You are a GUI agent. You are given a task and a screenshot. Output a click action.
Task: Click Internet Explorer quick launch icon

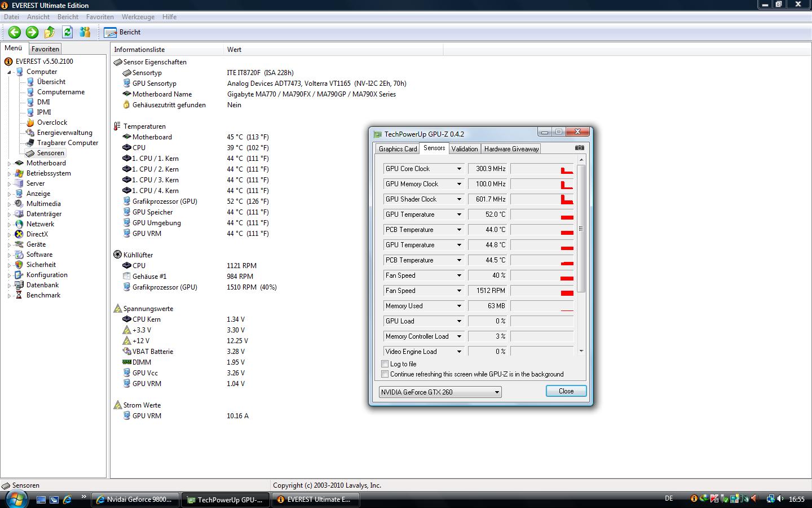pos(67,500)
